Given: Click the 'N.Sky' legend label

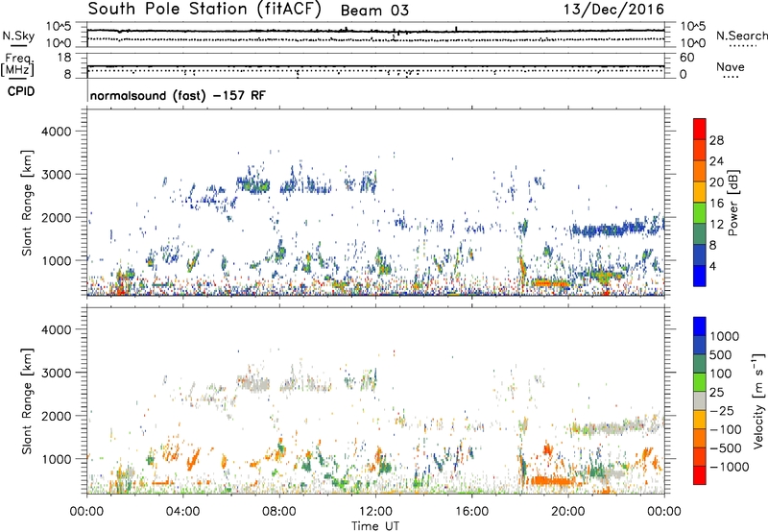Looking at the screenshot, I should click(18, 36).
